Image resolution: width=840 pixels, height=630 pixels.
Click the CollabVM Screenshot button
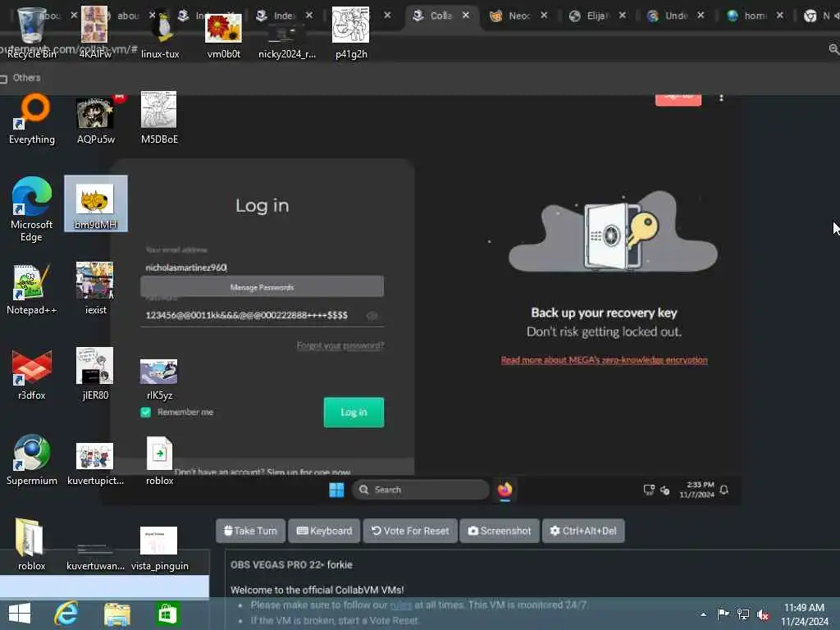pos(500,531)
